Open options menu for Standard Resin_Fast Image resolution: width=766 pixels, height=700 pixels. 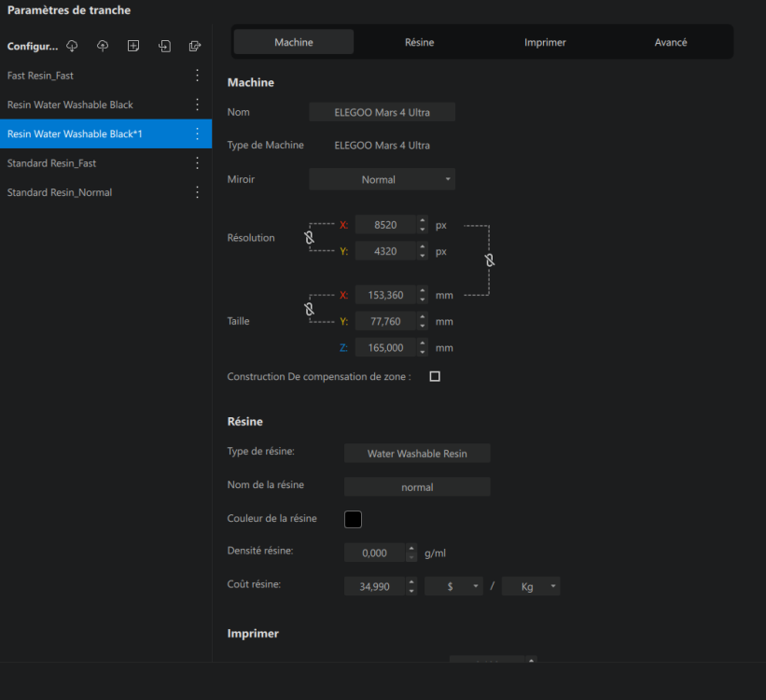coord(198,163)
